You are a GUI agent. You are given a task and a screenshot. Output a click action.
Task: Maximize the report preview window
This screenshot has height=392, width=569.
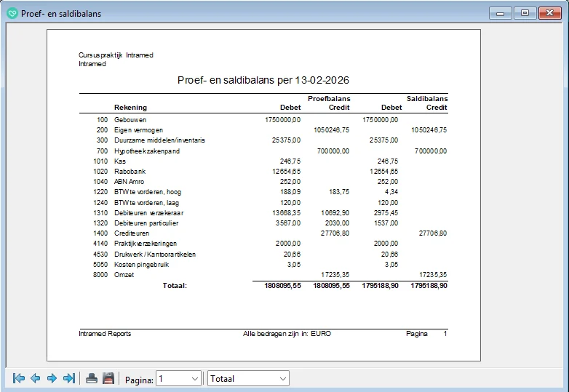coord(524,13)
